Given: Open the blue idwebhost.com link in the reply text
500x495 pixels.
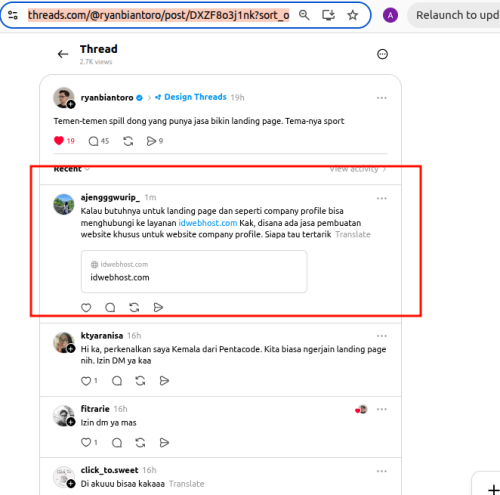Looking at the screenshot, I should (x=208, y=223).
